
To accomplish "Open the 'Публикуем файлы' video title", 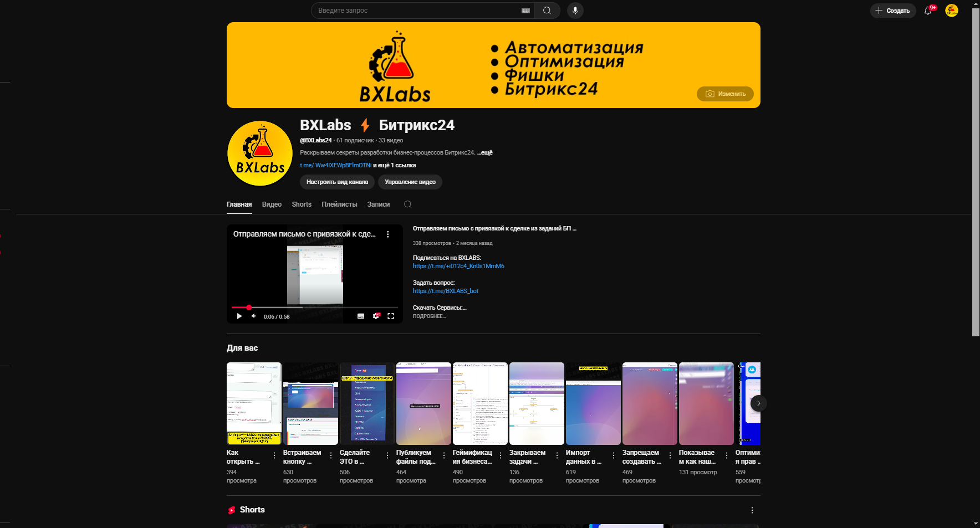I will coord(416,457).
